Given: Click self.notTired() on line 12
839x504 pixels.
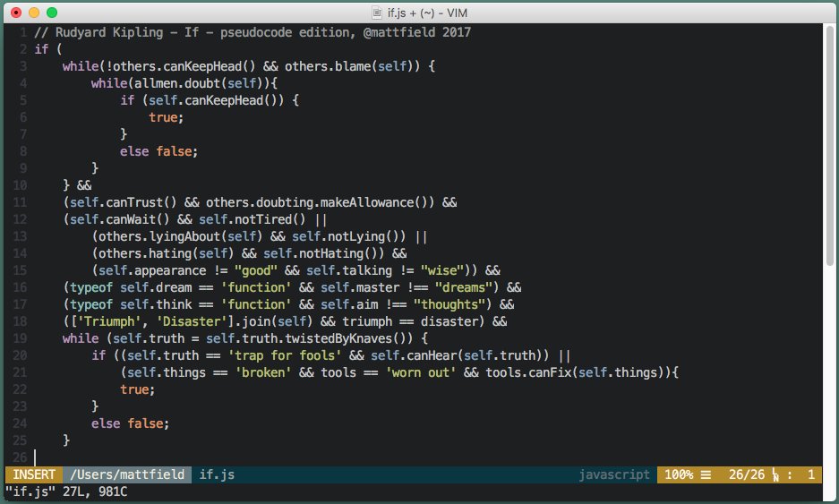Looking at the screenshot, I should coord(252,219).
